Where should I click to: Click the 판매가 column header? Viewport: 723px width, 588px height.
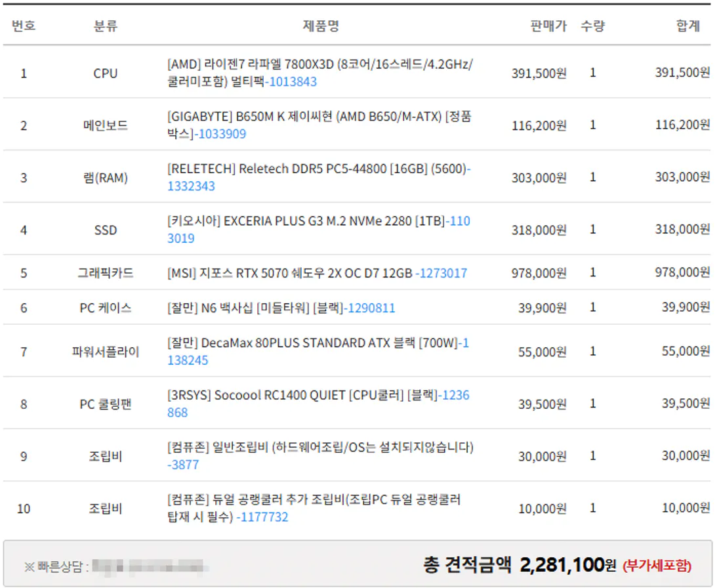tap(548, 26)
